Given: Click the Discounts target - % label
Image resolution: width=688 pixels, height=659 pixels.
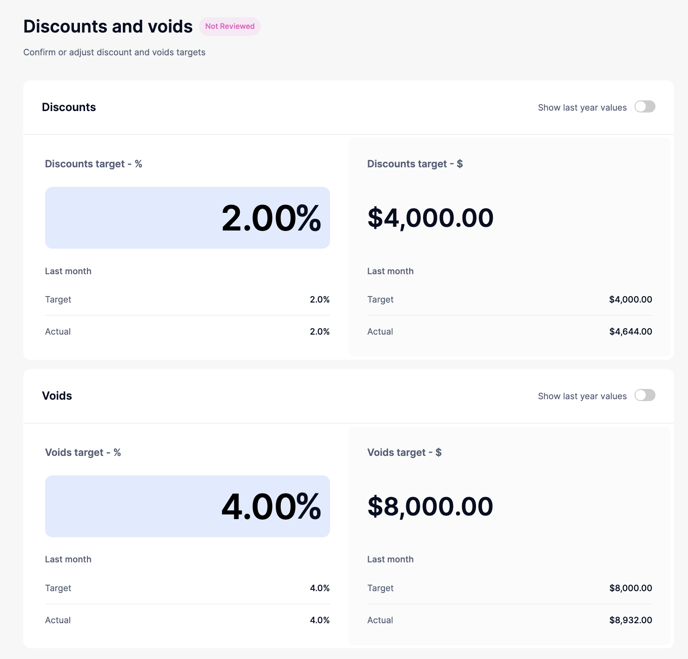Looking at the screenshot, I should tap(94, 164).
